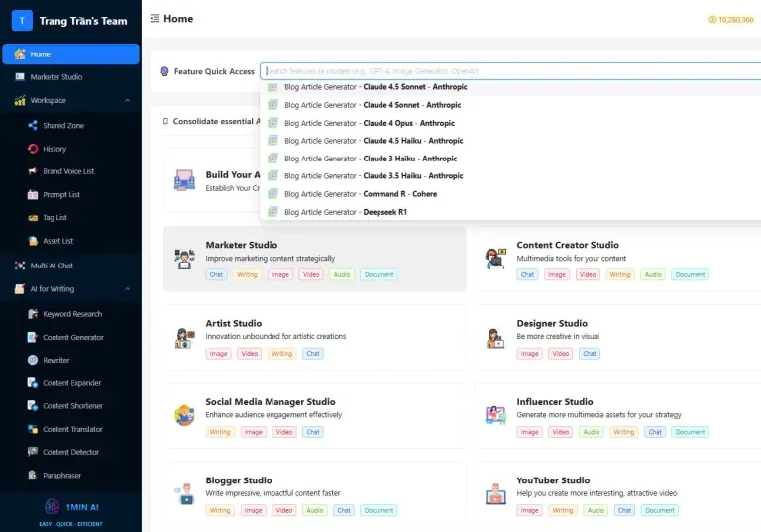761x532 pixels.
Task: Open Marketer Studio sidebar icon
Action: [x=20, y=76]
